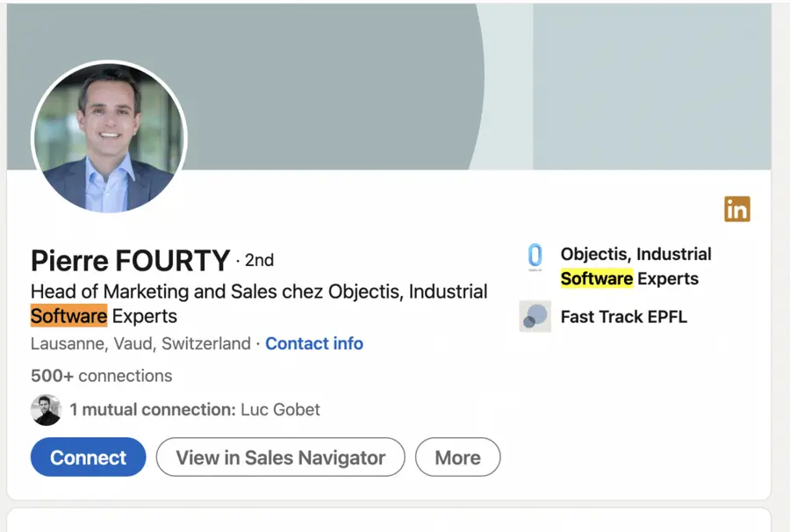
Task: Click the LinkedIn logo icon
Action: pyautogui.click(x=737, y=208)
